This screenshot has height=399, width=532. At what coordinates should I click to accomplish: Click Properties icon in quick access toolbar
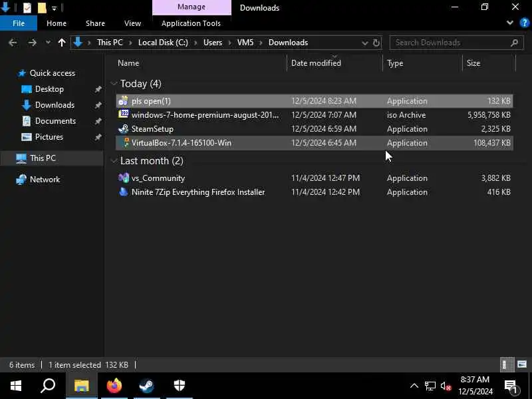(27, 7)
